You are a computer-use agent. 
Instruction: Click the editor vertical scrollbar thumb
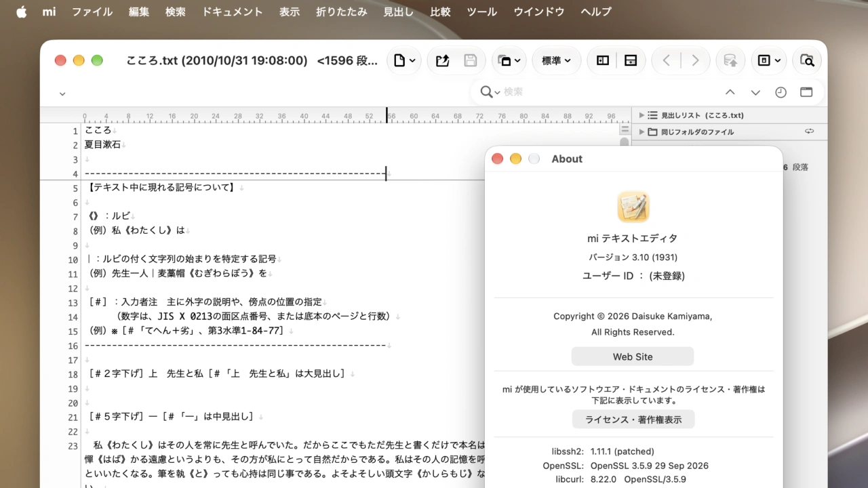point(625,143)
